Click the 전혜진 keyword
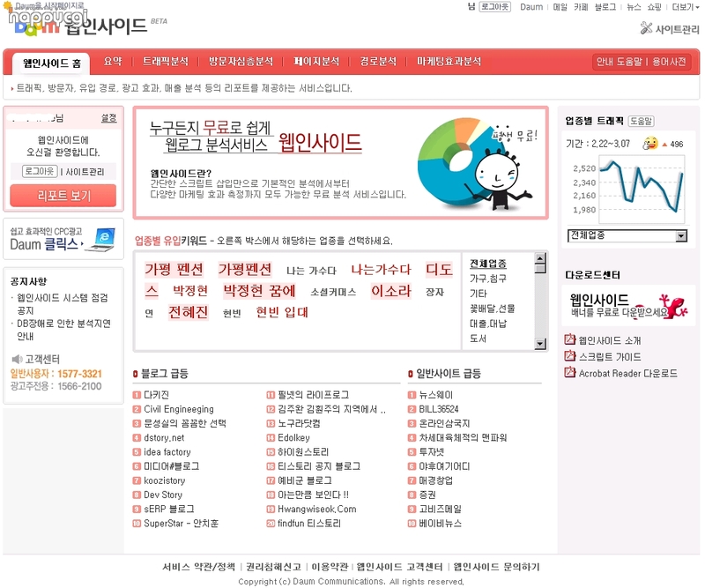This screenshot has width=705, height=588. pyautogui.click(x=188, y=312)
